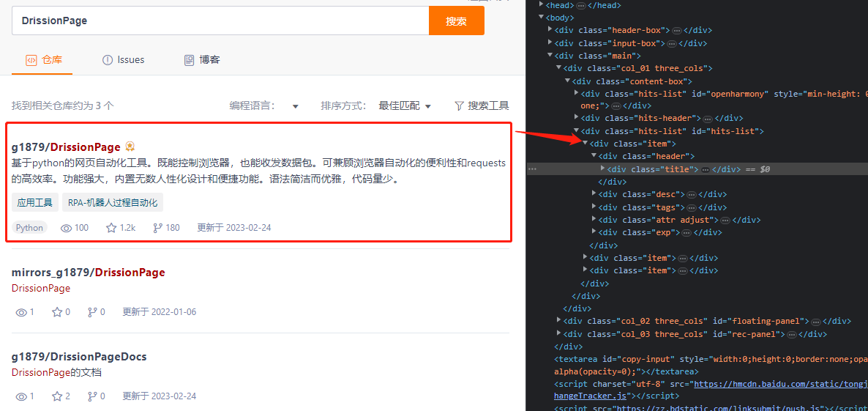Click the fork icon in g1879/DrissionPageDocs row

click(92, 396)
